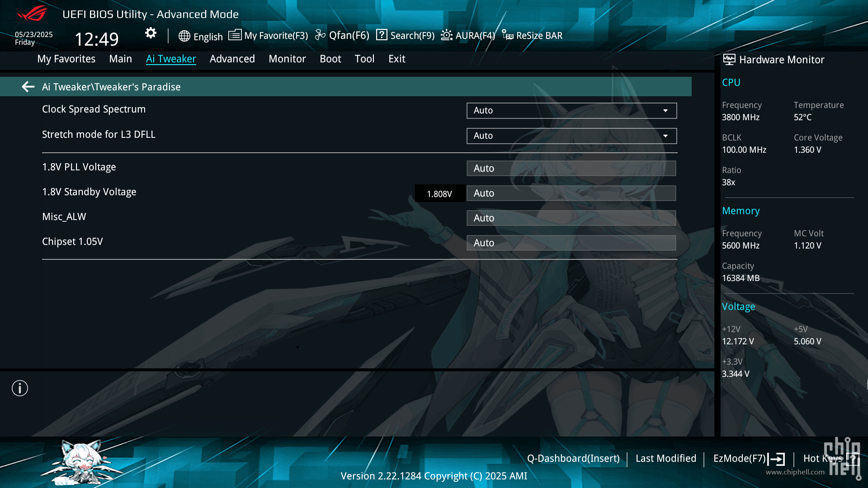The image size is (868, 488).
Task: Click the 1.8V PLL Voltage Auto field
Action: click(x=571, y=168)
